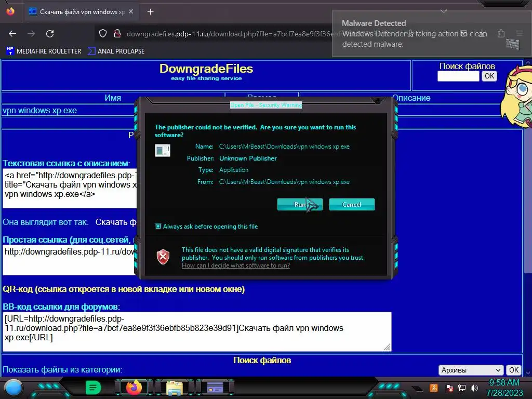The image size is (532, 399).
Task: Click the Firefox forward arrow
Action: pos(31,34)
